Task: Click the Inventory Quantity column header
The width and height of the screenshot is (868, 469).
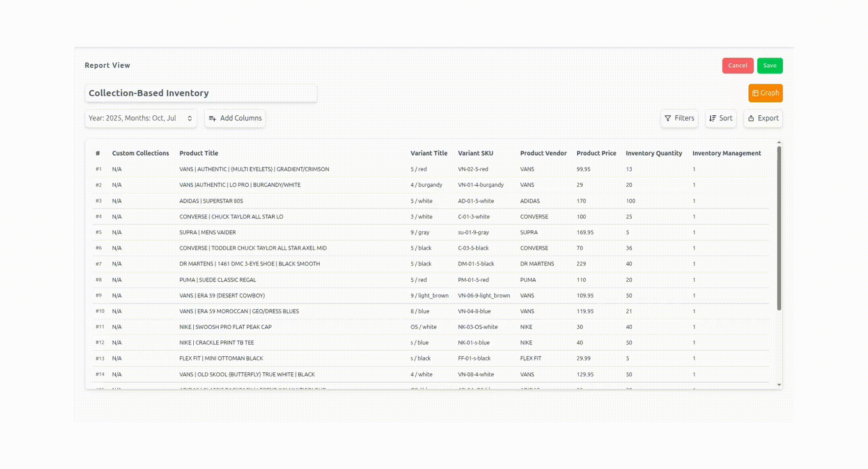Action: 653,153
